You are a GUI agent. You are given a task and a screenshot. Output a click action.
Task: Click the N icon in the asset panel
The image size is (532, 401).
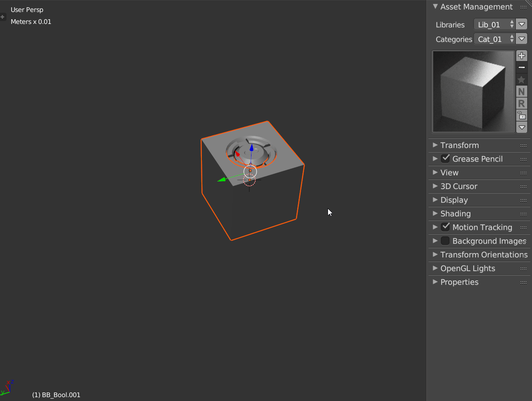coord(521,91)
